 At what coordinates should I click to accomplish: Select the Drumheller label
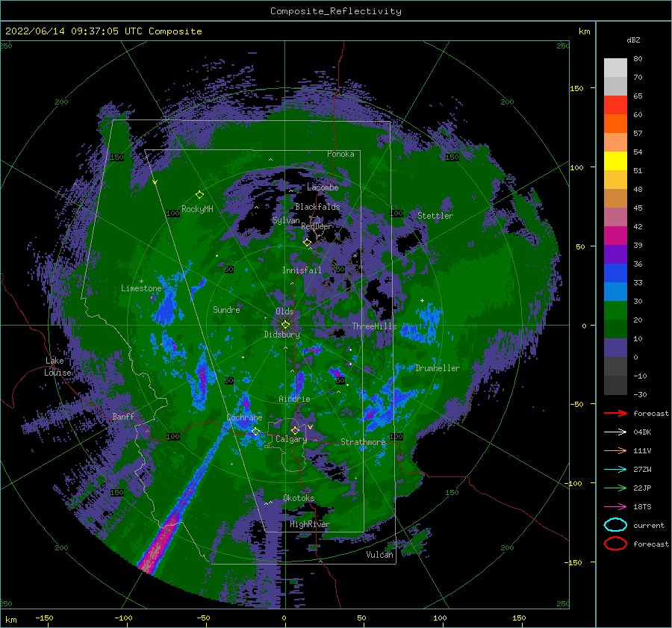tap(438, 368)
